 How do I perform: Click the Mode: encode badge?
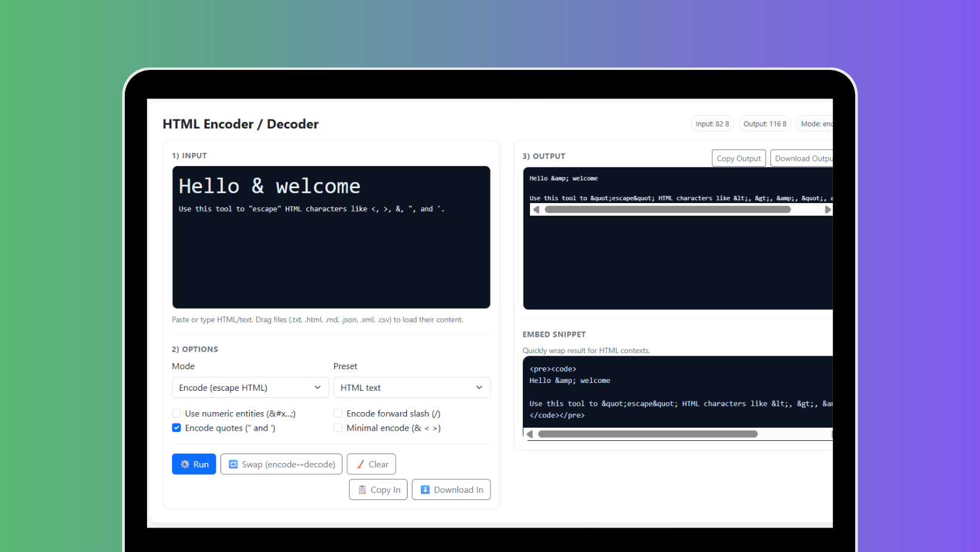[818, 123]
